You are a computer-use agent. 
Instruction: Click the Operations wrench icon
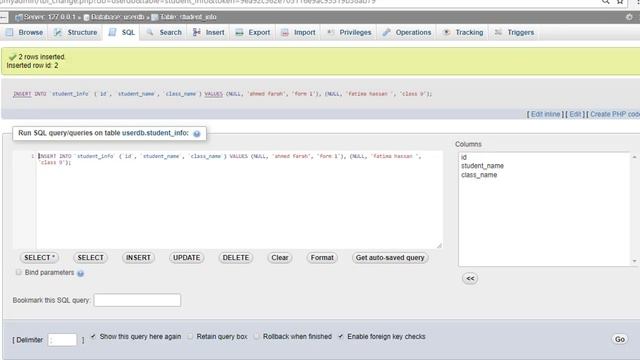click(387, 32)
